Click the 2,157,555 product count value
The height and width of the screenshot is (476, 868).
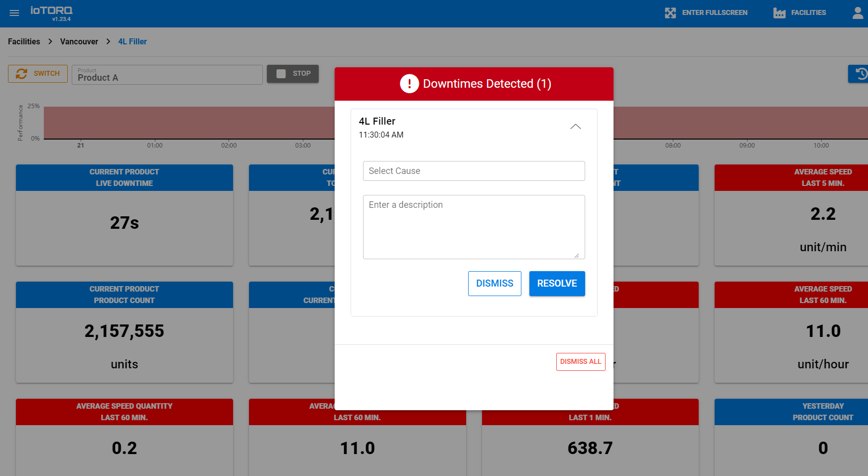point(124,331)
